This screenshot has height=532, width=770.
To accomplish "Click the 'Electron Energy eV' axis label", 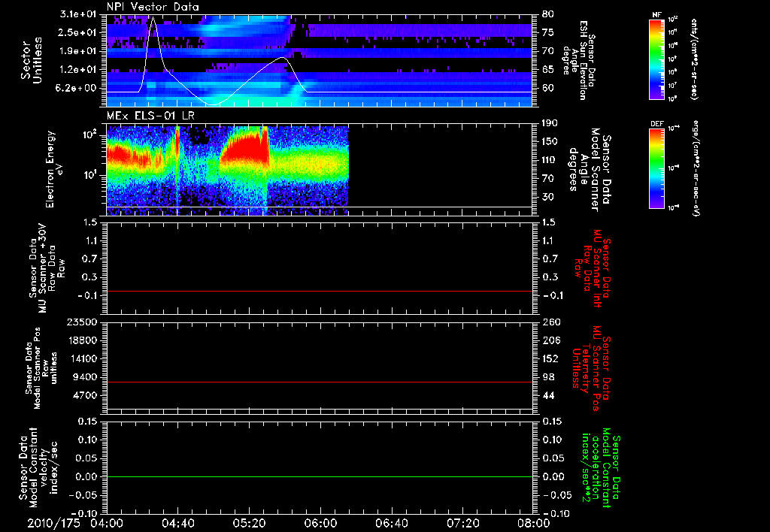I will coord(55,169).
